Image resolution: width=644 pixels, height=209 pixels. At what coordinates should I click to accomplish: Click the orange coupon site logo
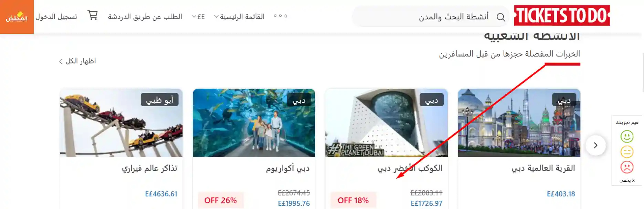17,17
